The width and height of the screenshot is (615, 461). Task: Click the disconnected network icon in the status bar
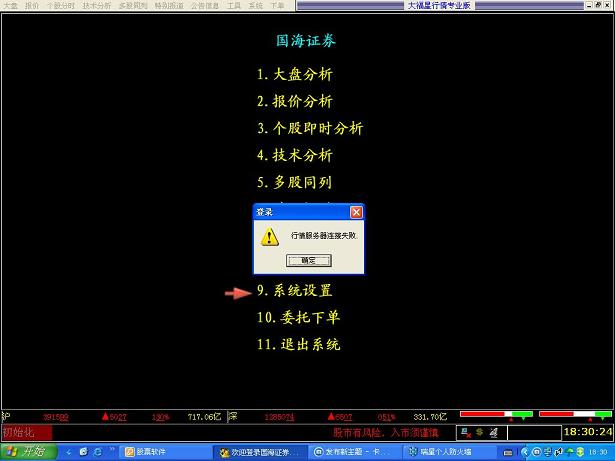(x=466, y=433)
